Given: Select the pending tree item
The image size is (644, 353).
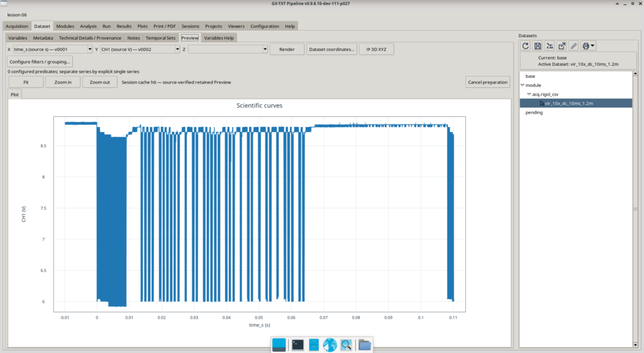Looking at the screenshot, I should tap(534, 112).
